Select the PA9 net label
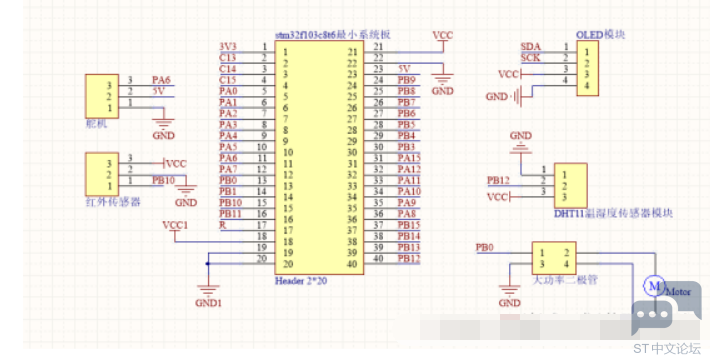Screen dimensions: 710x364 click(x=407, y=202)
